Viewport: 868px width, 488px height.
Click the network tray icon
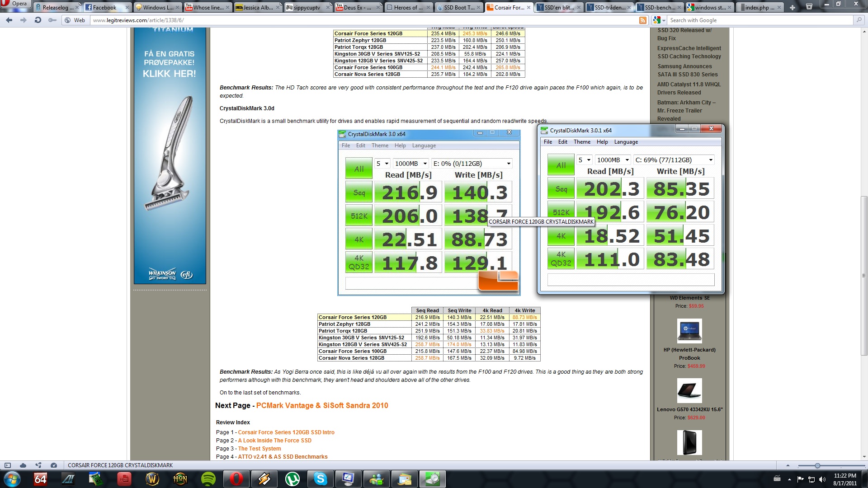[811, 479]
